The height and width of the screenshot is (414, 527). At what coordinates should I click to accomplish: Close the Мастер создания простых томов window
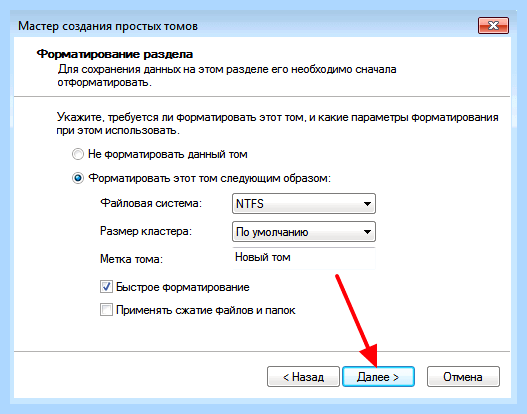(x=493, y=26)
